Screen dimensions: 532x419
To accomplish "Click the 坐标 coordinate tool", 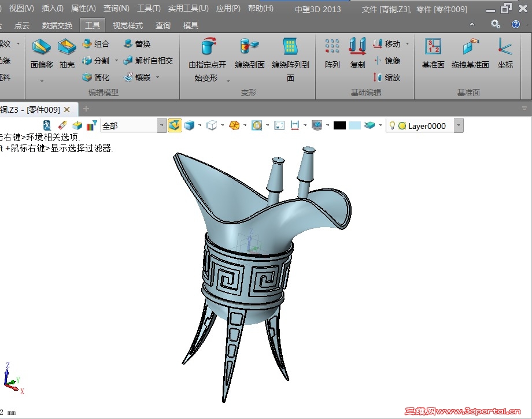I will [x=505, y=53].
